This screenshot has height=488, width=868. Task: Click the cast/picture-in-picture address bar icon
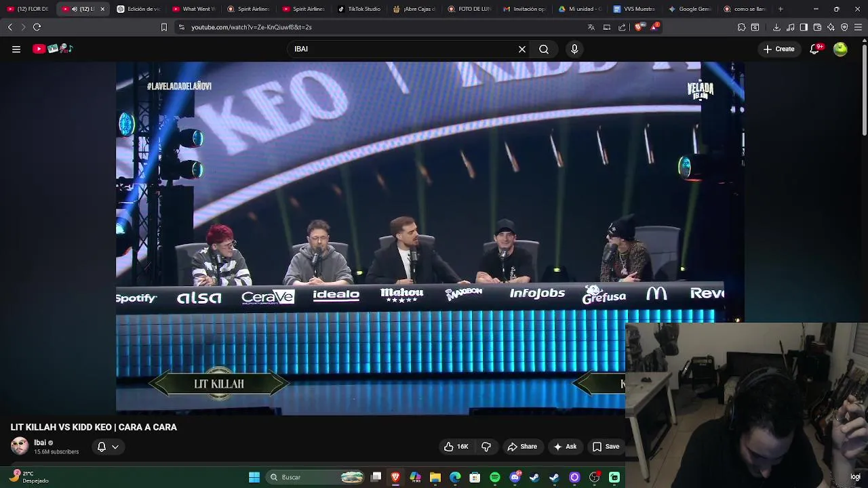click(x=607, y=27)
